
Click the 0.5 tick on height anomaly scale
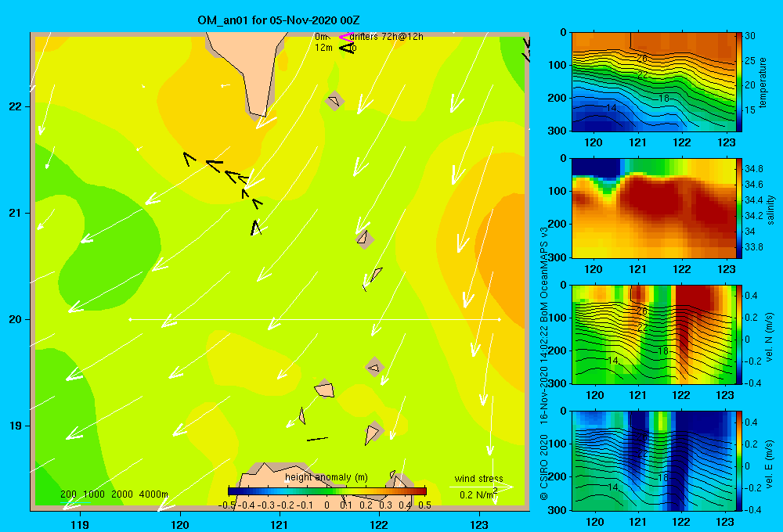(424, 505)
